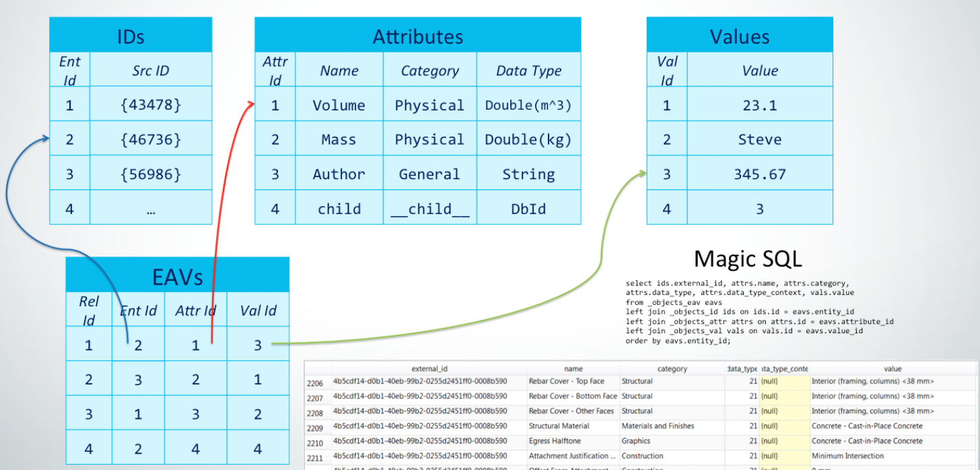Select the 'Rebar Cover - Top Face' cell
Screen dimensions: 980x470
click(x=573, y=382)
